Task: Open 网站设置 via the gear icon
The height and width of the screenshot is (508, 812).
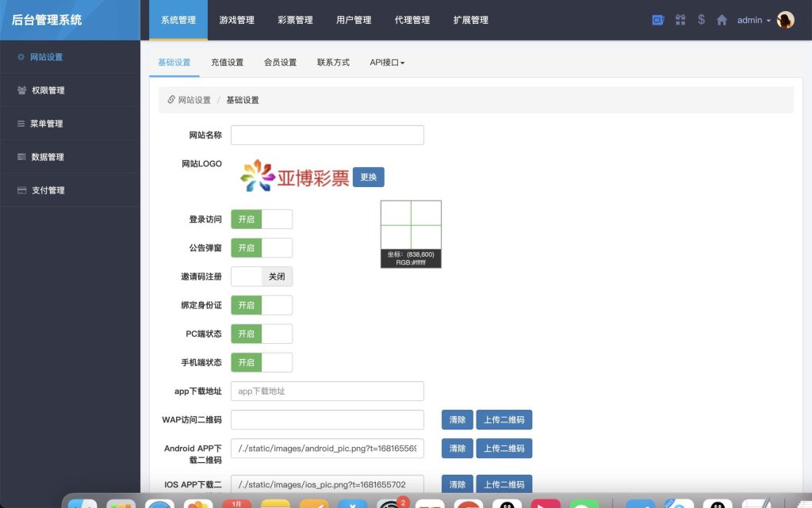Action: point(21,56)
